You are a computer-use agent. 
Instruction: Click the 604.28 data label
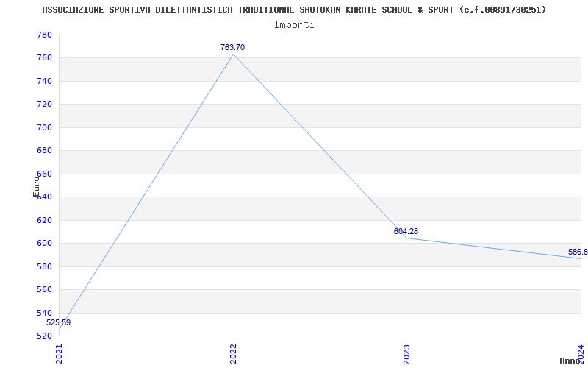(406, 231)
